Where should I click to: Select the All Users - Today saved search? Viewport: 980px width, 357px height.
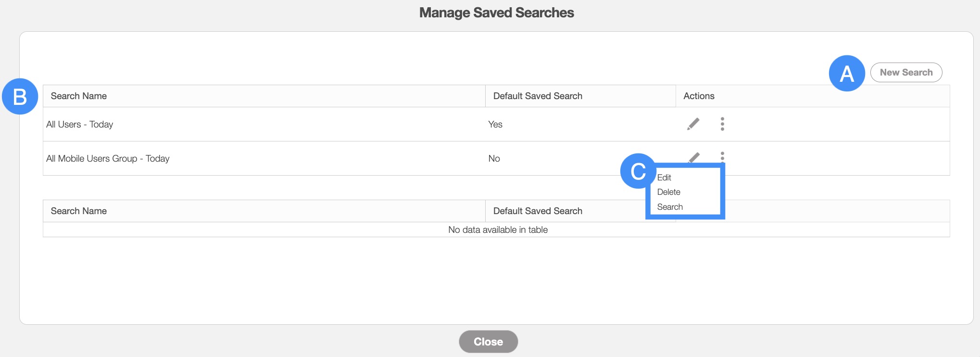pos(80,125)
